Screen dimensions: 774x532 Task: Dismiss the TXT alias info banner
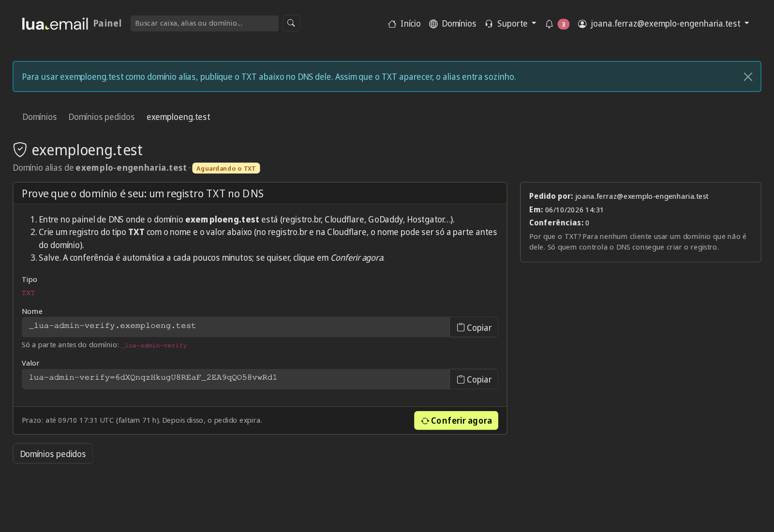(748, 77)
